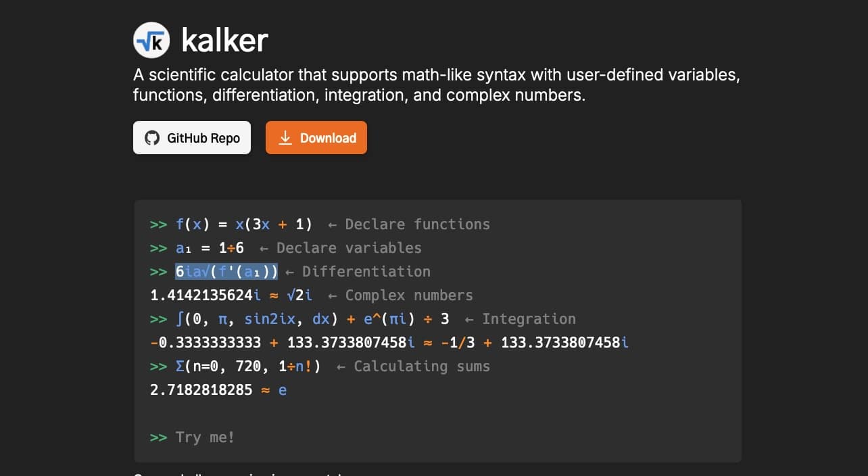This screenshot has width=868, height=476.
Task: Click the highlighted expression "6ia√(f'(a₁))"
Action: [226, 272]
